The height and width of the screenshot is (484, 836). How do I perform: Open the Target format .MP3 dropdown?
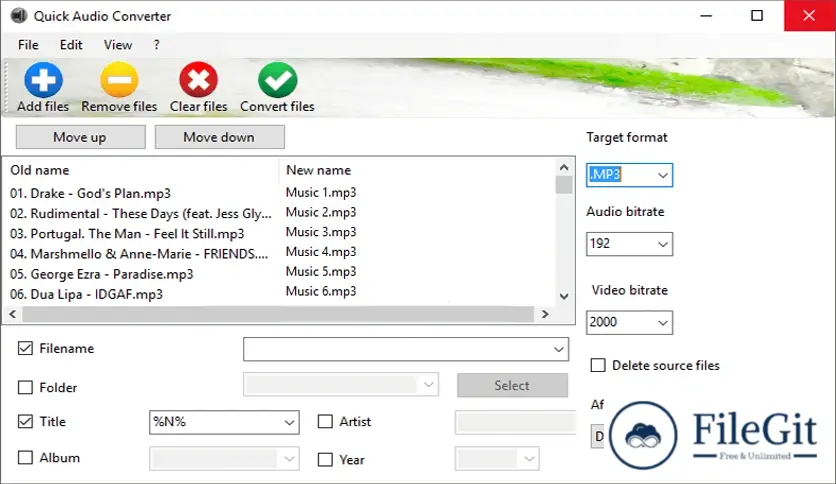pos(663,175)
